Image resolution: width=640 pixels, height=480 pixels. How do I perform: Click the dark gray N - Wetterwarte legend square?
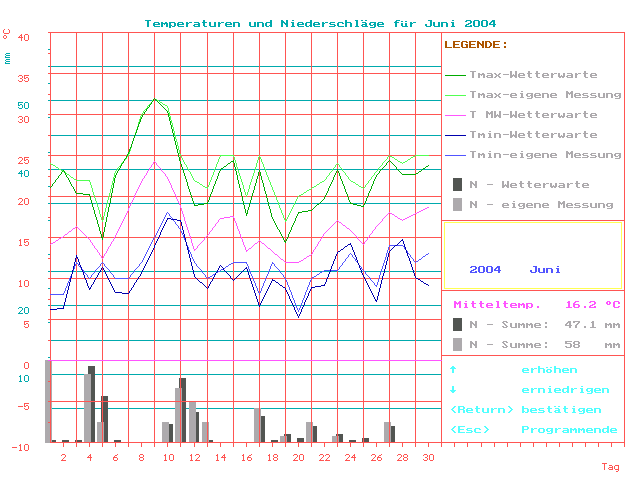(458, 184)
